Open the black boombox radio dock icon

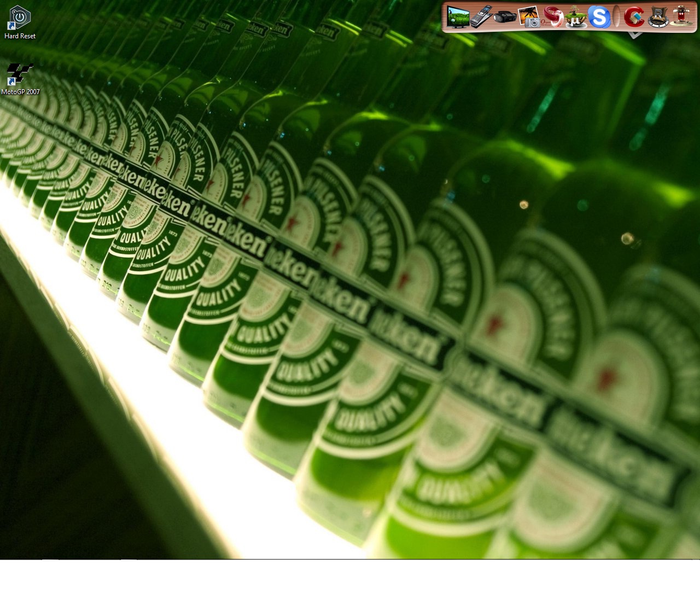[x=504, y=17]
